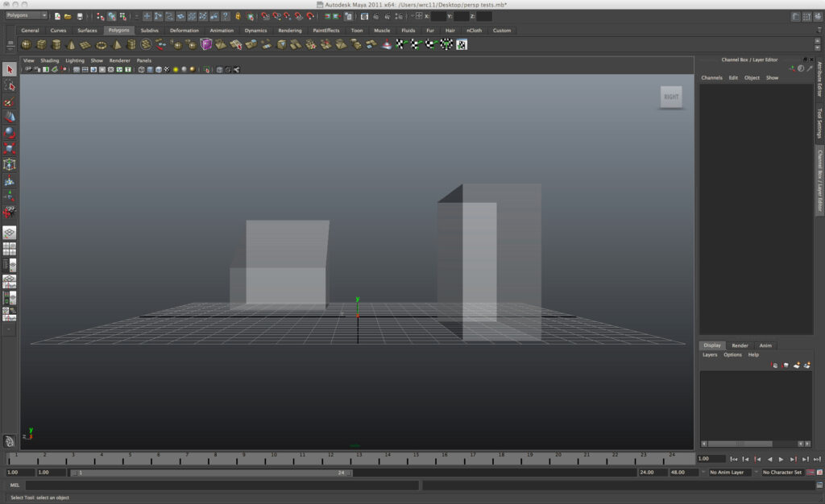Viewport: 825px width, 504px height.
Task: Click the MEL command line input field
Action: pyautogui.click(x=222, y=485)
